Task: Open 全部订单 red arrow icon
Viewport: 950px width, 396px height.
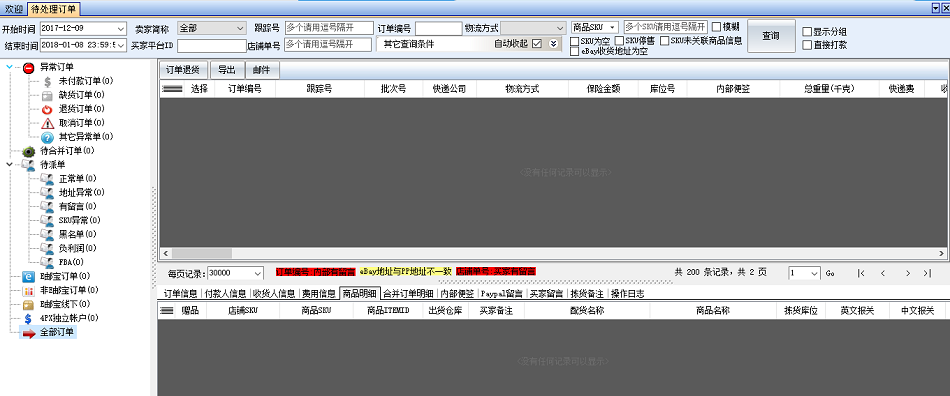Action: 29,333
